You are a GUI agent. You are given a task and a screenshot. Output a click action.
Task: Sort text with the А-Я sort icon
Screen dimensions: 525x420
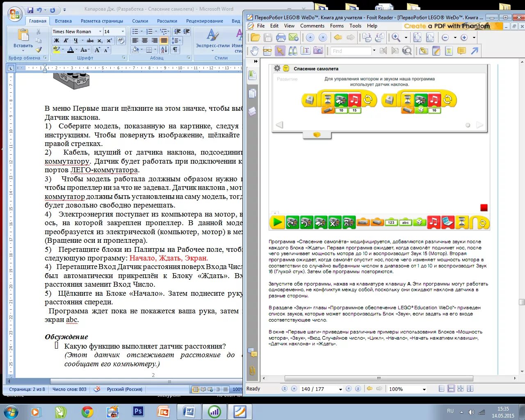[164, 50]
